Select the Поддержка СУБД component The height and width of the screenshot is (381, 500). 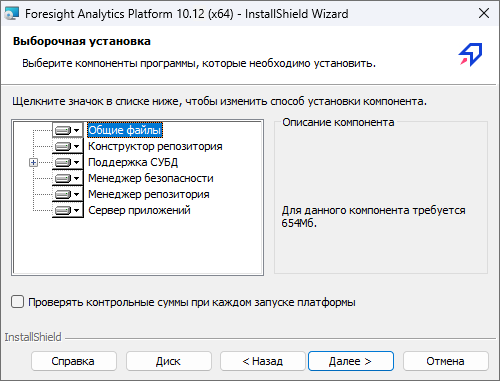pyautogui.click(x=133, y=162)
